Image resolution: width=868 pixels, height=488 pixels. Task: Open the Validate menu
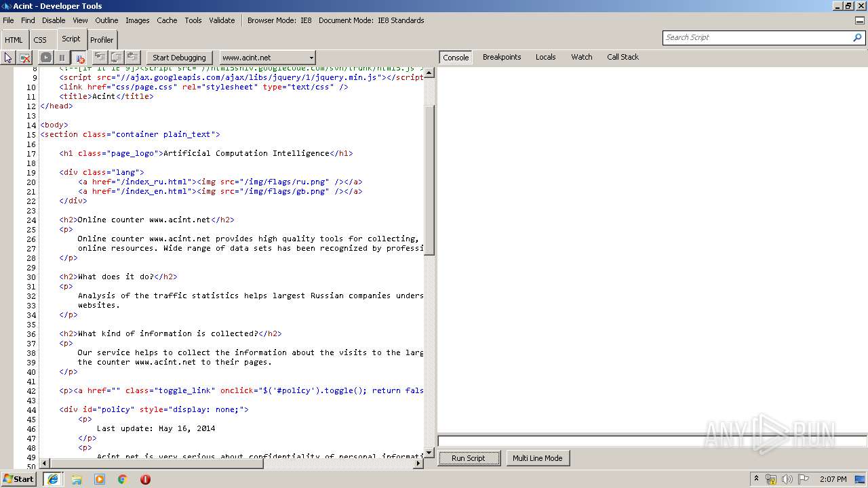click(222, 20)
